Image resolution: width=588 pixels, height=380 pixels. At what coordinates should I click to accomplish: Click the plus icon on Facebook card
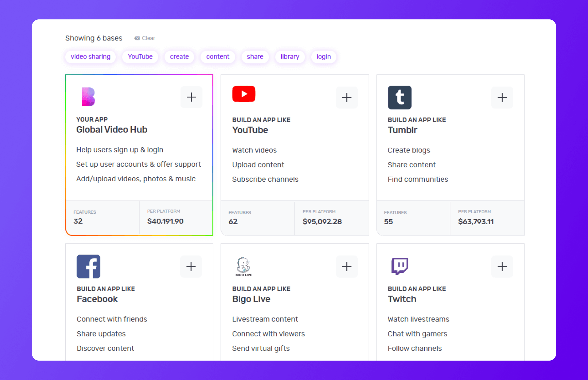(x=191, y=266)
